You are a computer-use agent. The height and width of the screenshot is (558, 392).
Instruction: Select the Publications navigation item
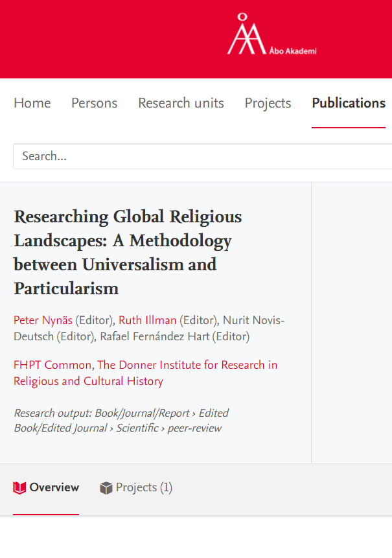point(349,103)
